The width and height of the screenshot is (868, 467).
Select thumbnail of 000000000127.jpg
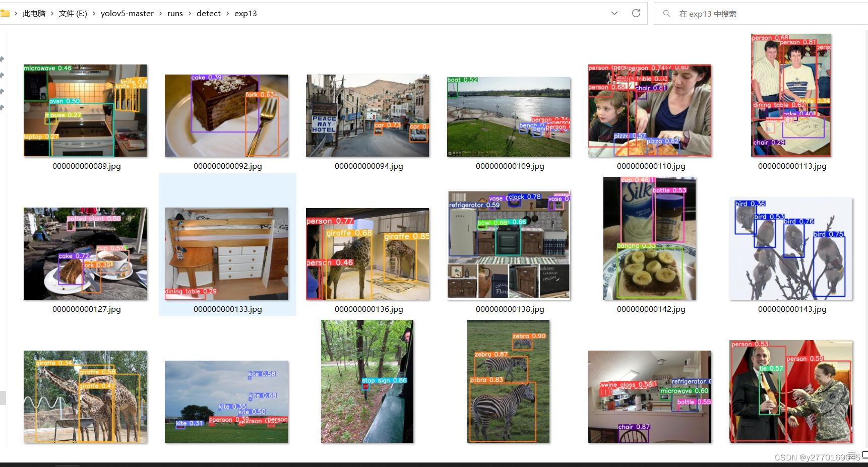coord(85,253)
